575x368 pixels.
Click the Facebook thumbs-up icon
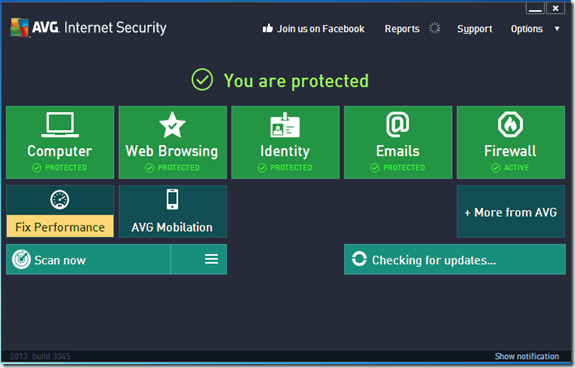(x=268, y=28)
